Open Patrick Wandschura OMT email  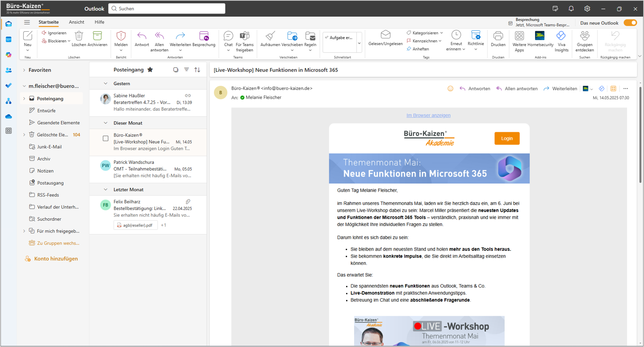pos(148,169)
